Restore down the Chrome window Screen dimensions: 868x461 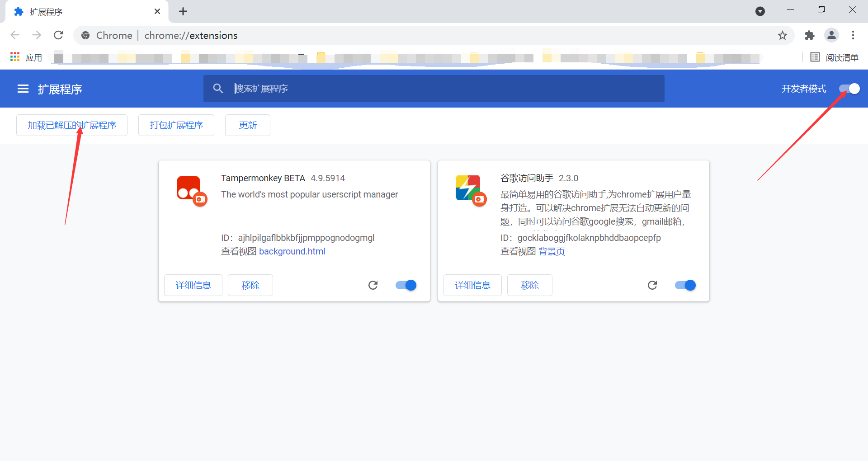tap(821, 10)
